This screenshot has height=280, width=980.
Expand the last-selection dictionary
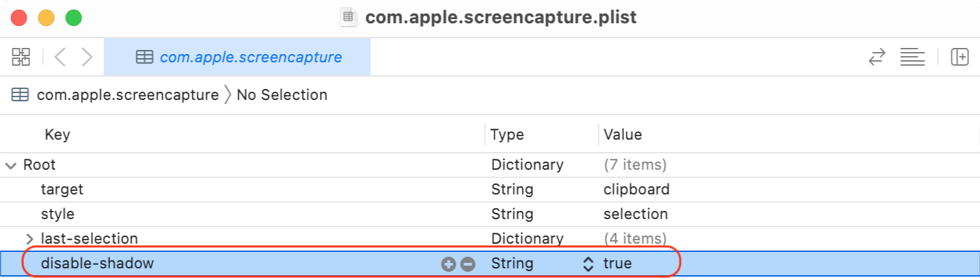tap(29, 239)
